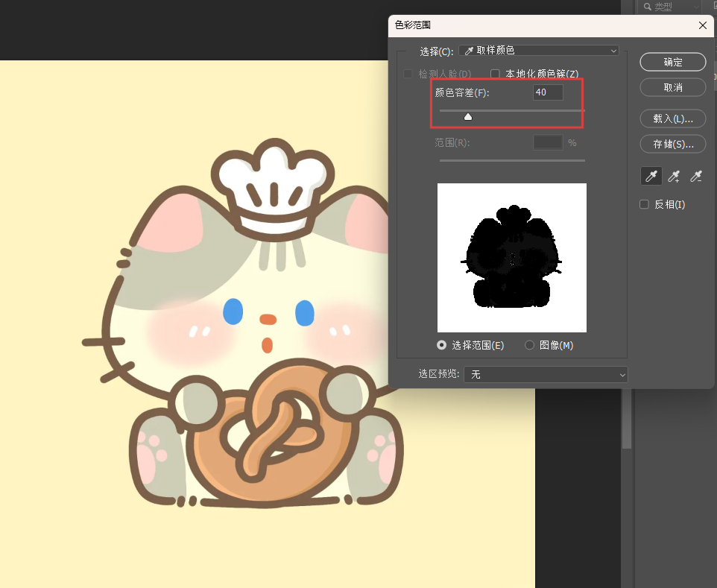This screenshot has height=588, width=717.
Task: Open the 选择 取样颜色 dropdown
Action: [539, 51]
